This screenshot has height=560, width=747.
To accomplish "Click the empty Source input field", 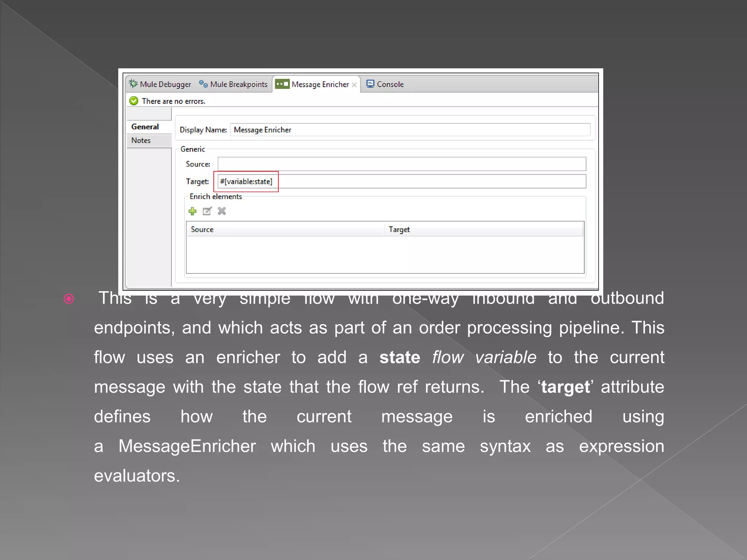I will (402, 164).
